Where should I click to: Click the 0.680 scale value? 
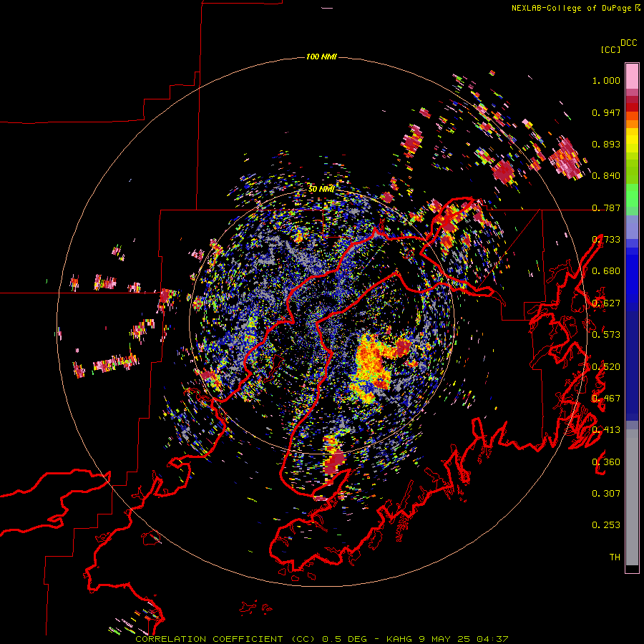[606, 271]
